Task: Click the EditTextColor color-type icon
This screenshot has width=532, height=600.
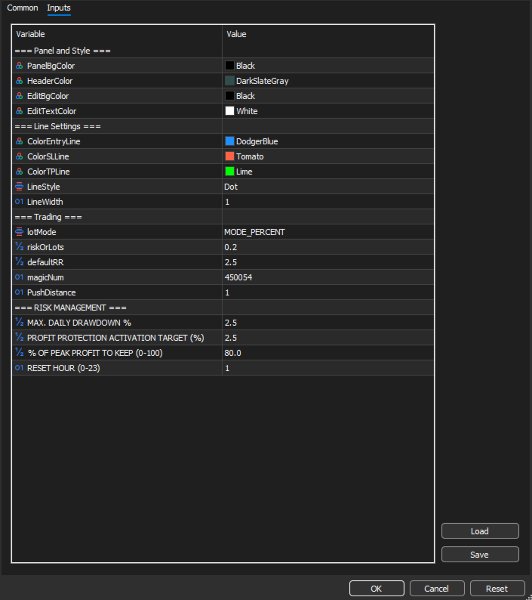Action: pyautogui.click(x=19, y=111)
